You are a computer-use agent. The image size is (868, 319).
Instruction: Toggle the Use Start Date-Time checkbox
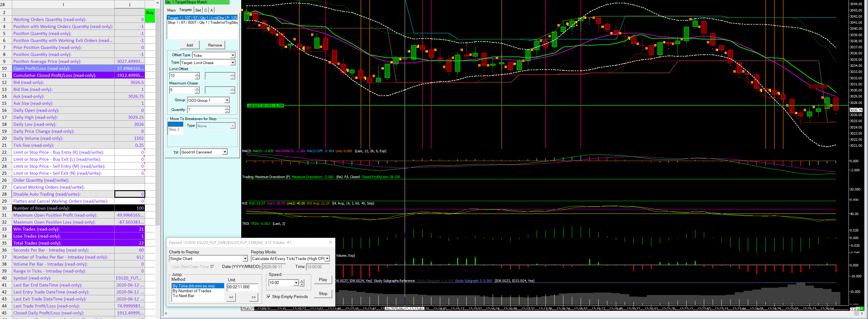click(x=212, y=267)
